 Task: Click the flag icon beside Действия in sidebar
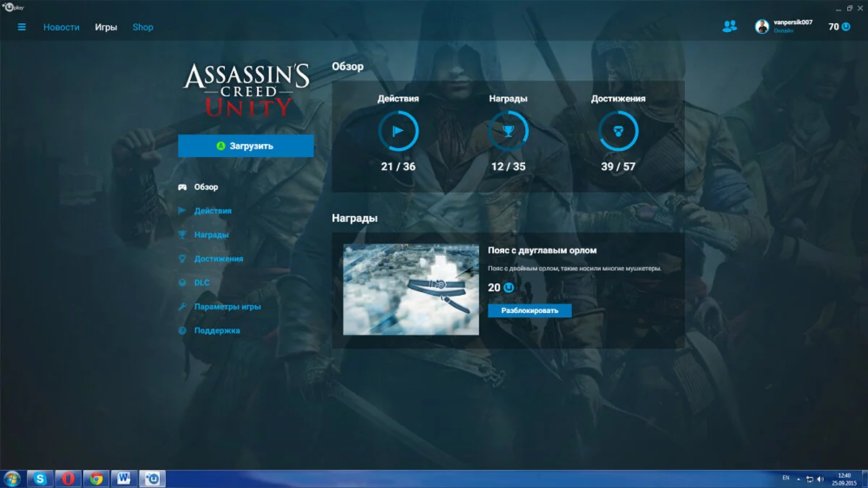pyautogui.click(x=182, y=210)
